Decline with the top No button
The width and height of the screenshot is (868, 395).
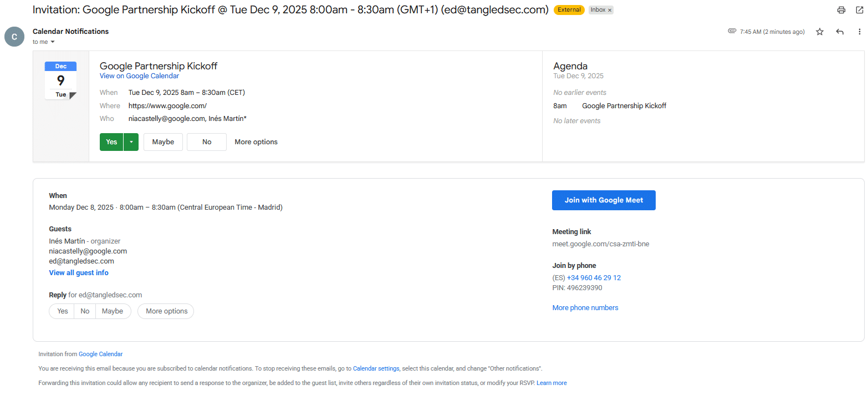[207, 142]
